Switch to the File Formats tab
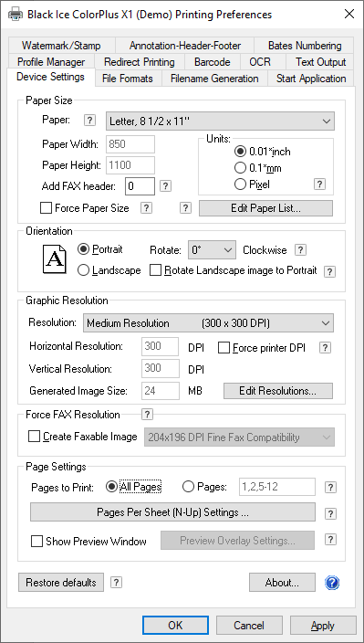The width and height of the screenshot is (364, 643). point(128,79)
